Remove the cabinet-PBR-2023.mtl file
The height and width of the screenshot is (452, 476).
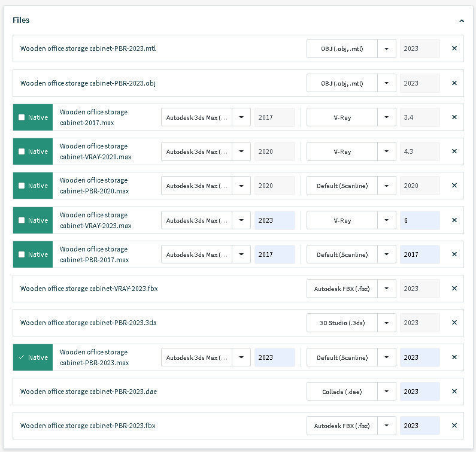[x=454, y=48]
